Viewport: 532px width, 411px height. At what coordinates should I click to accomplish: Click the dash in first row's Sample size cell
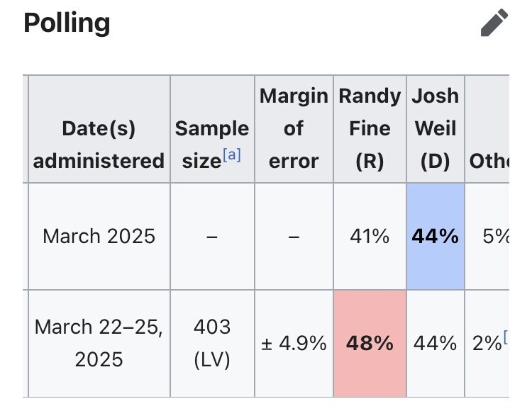[211, 237]
